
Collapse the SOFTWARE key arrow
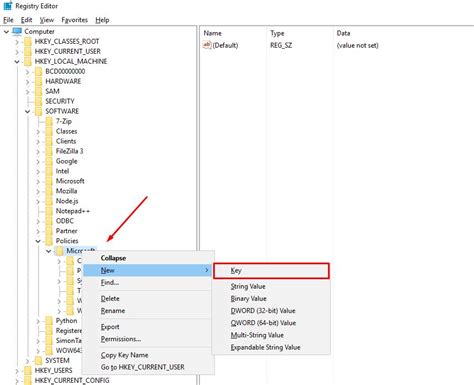click(28, 112)
